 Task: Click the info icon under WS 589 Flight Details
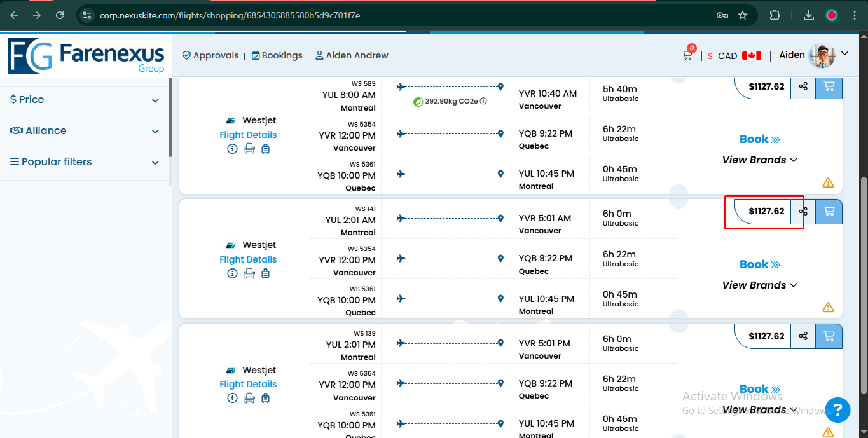(232, 149)
